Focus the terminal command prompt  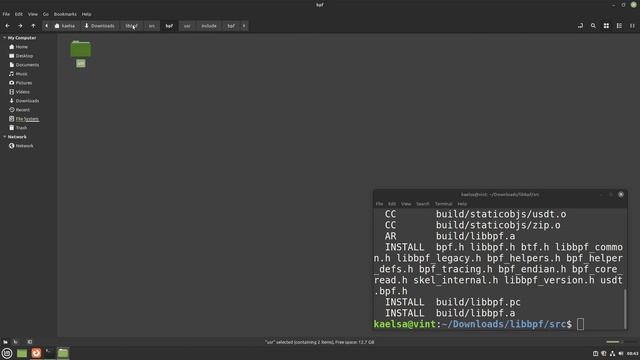point(580,324)
